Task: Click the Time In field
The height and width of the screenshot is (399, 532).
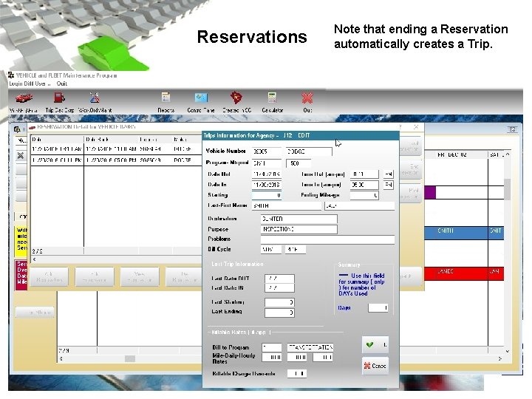Action: click(364, 185)
